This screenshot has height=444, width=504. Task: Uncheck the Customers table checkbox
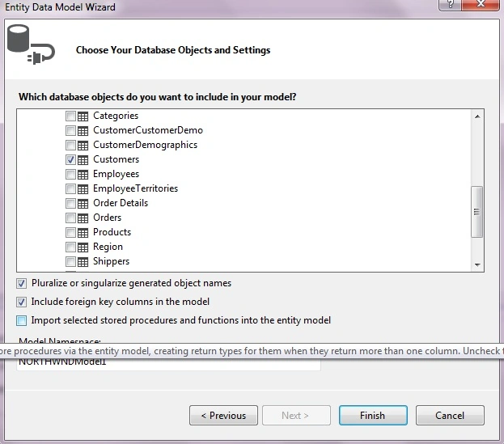click(70, 159)
